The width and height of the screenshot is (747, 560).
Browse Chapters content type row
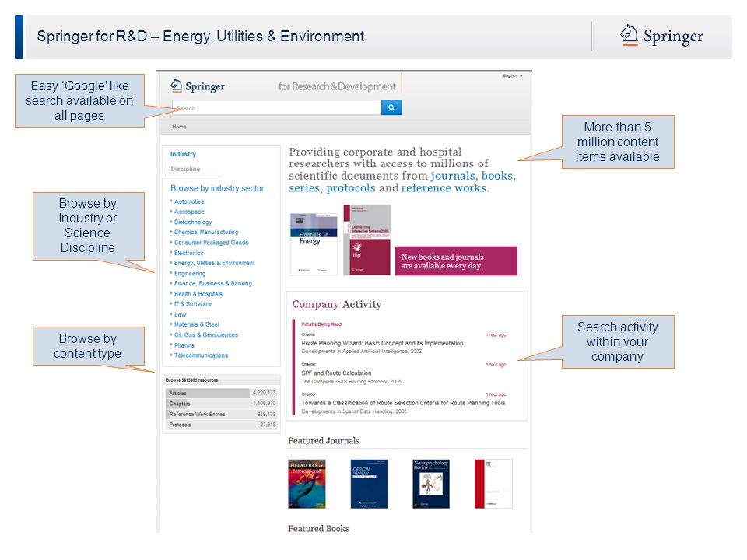pyautogui.click(x=221, y=404)
